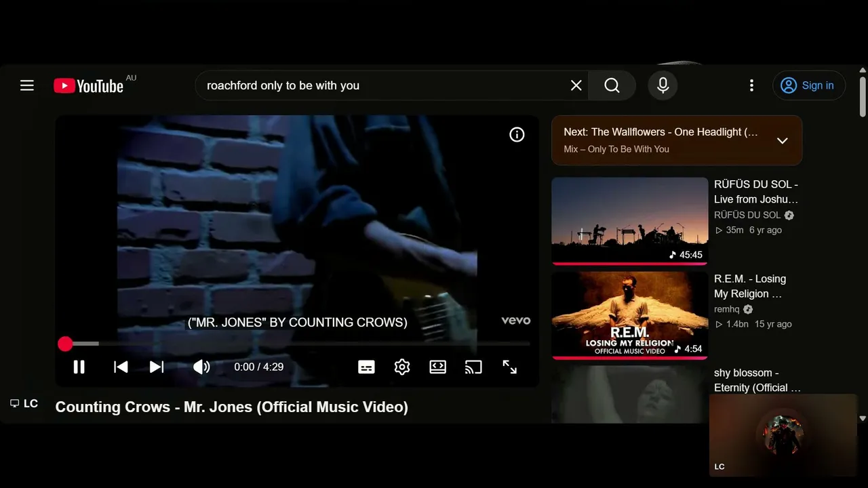
Task: Click the vevo watermark in video
Action: (516, 321)
